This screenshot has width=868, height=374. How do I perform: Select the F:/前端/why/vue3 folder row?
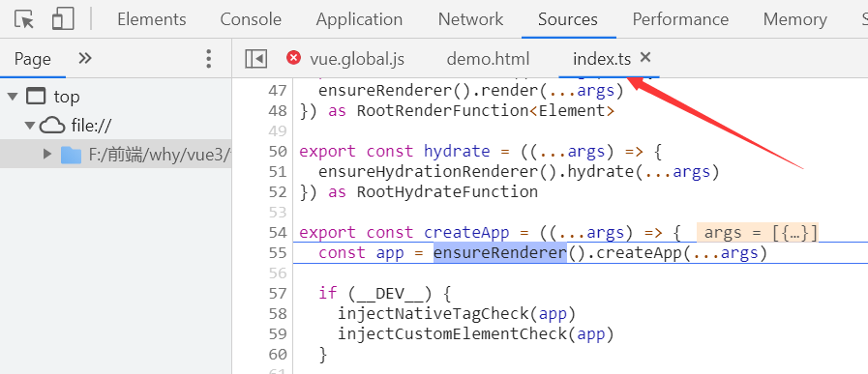click(x=116, y=155)
